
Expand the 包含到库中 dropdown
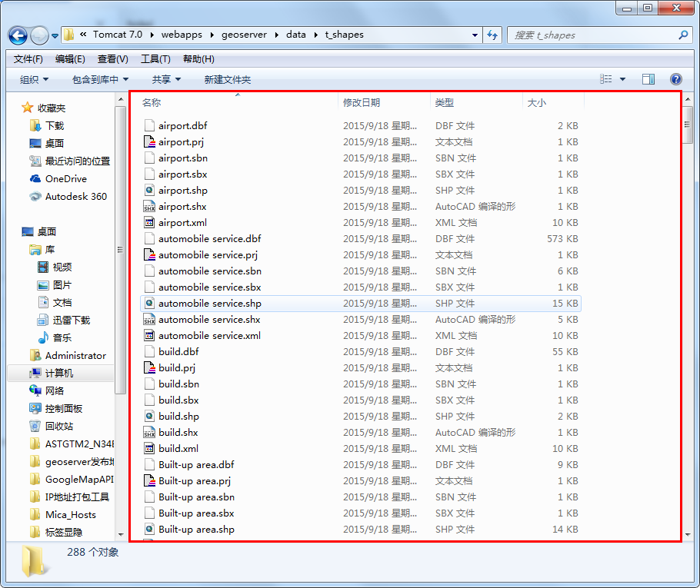coord(101,79)
